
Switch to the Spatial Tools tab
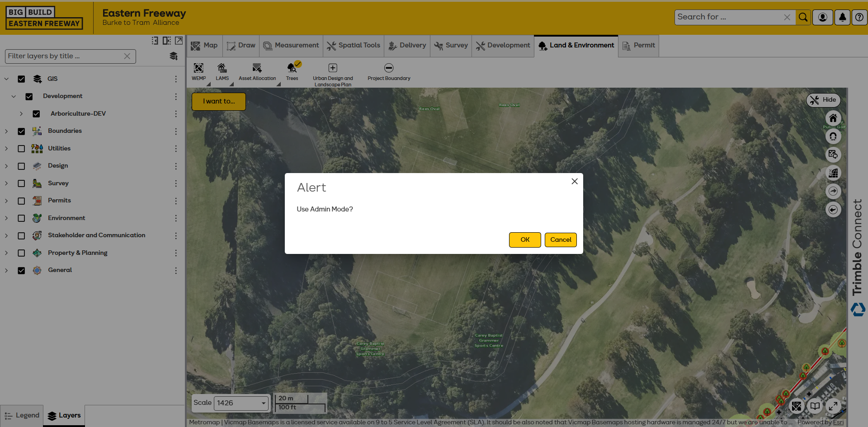pyautogui.click(x=354, y=46)
